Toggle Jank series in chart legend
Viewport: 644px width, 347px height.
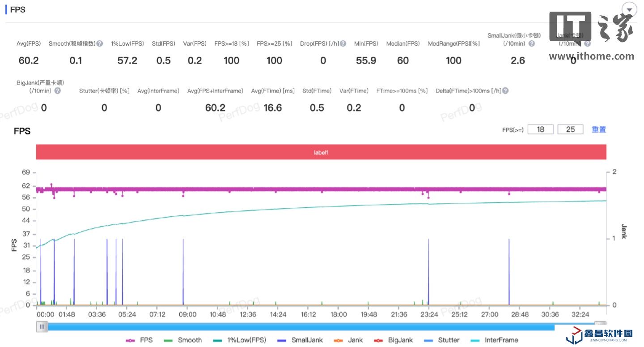349,340
